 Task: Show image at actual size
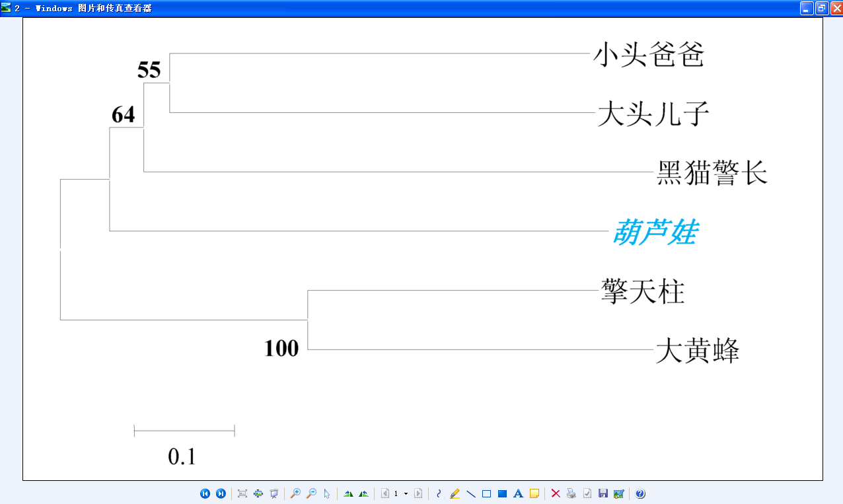coord(258,493)
